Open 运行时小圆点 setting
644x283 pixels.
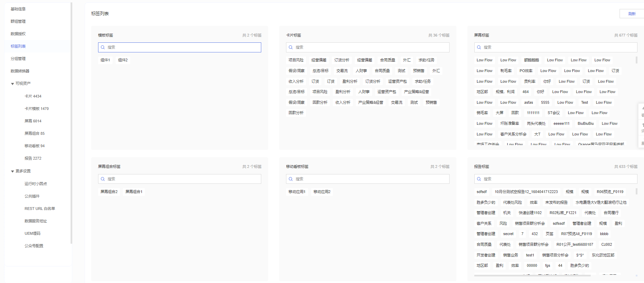click(36, 184)
